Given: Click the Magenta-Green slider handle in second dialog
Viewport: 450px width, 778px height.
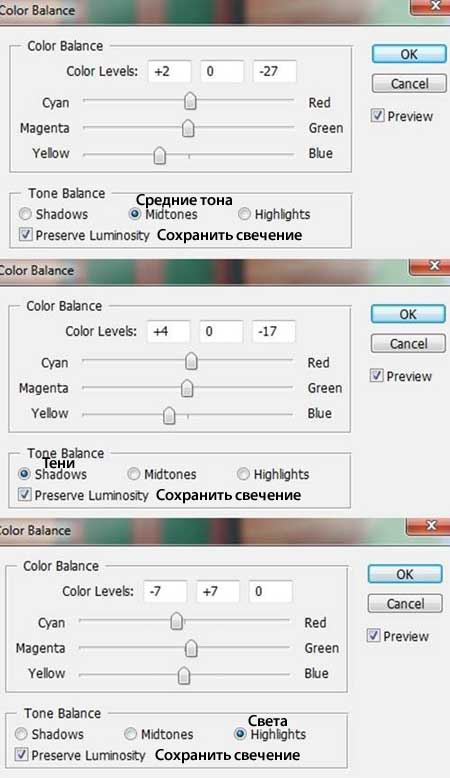Looking at the screenshot, I should click(187, 389).
